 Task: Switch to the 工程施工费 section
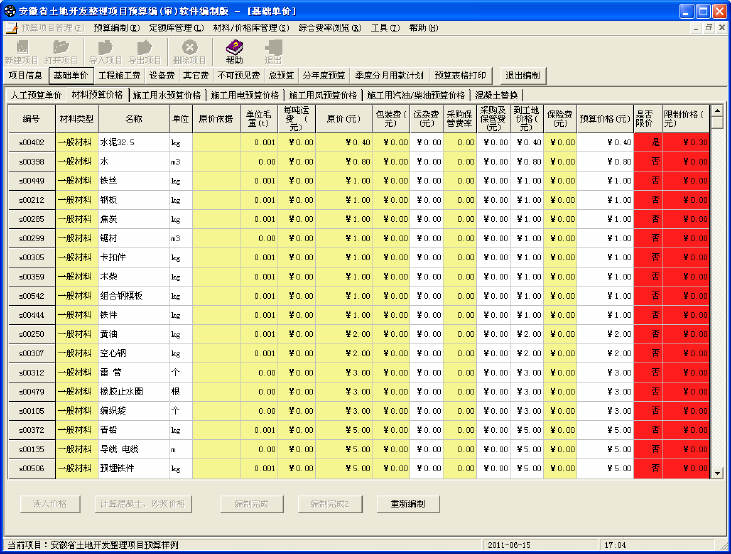tap(119, 75)
